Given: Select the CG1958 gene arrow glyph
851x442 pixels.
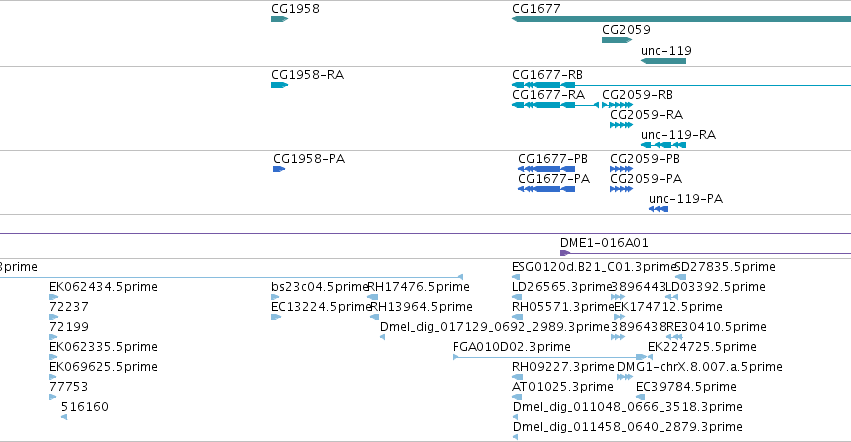Looking at the screenshot, I should point(279,19).
